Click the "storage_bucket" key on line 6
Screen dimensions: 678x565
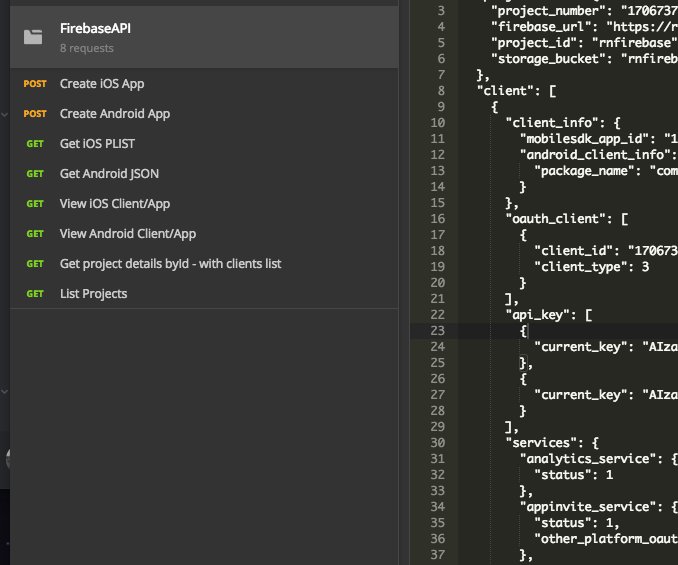[x=549, y=59]
